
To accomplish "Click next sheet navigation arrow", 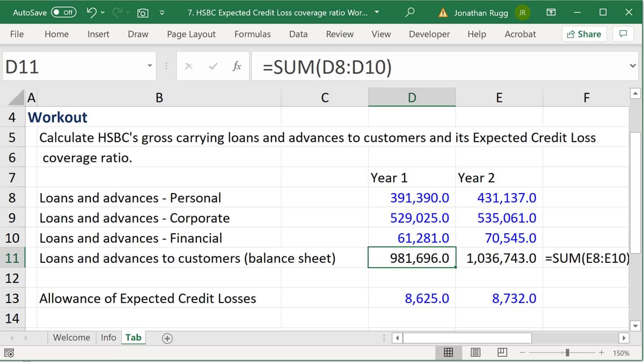I will tap(25, 338).
